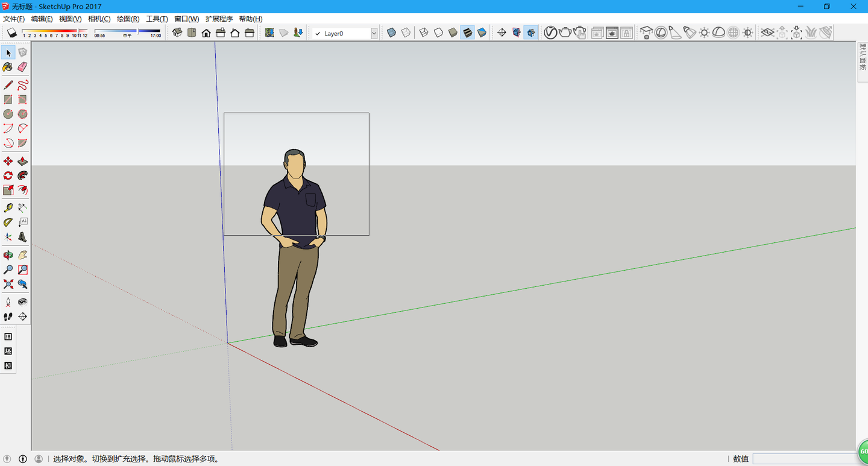Select the Eraser tool
Viewport: 868px width, 466px height.
(22, 67)
